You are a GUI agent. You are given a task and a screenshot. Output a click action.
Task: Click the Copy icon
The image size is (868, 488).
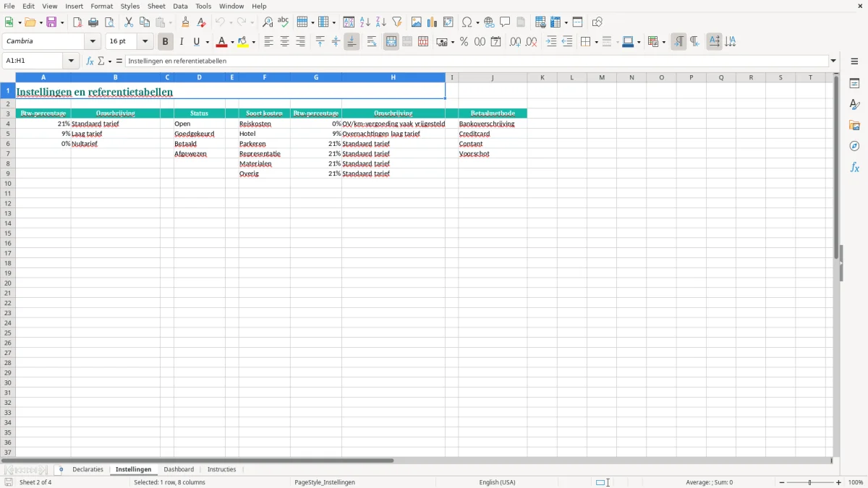coord(145,22)
